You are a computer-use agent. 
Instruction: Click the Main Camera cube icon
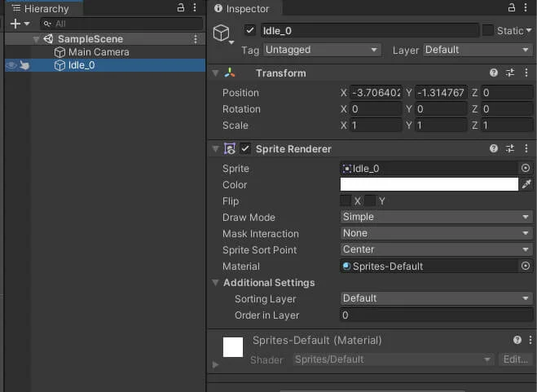pos(59,52)
